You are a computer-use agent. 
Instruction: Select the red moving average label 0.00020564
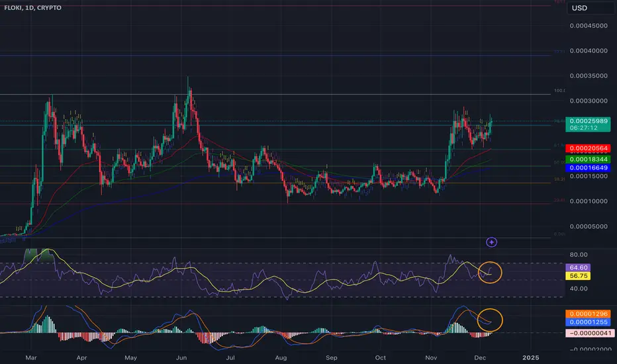pyautogui.click(x=589, y=148)
